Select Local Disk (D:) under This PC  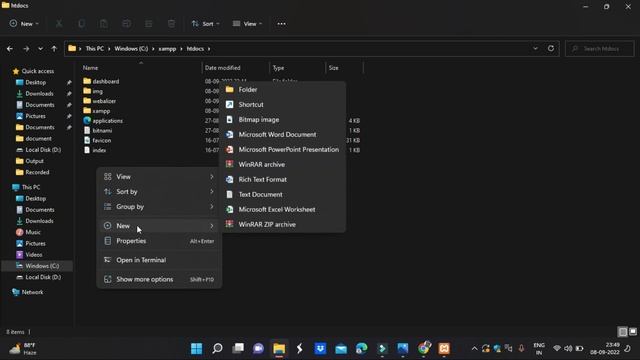pyautogui.click(x=43, y=277)
